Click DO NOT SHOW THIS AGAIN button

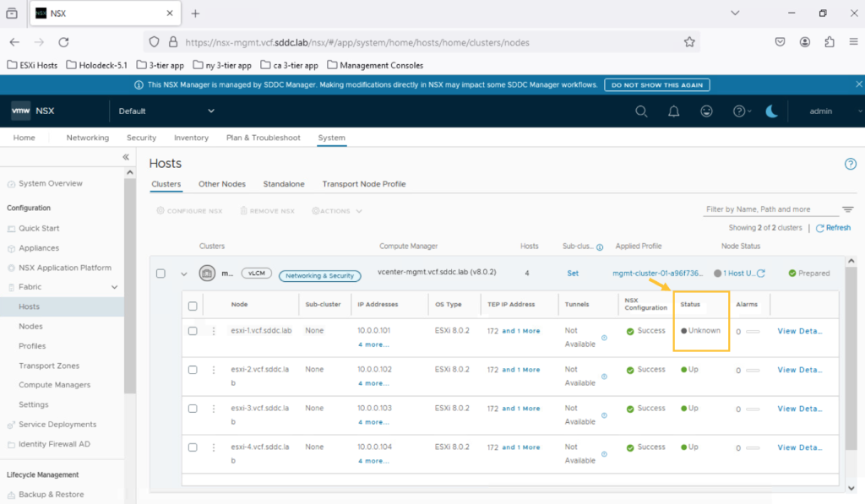point(657,85)
